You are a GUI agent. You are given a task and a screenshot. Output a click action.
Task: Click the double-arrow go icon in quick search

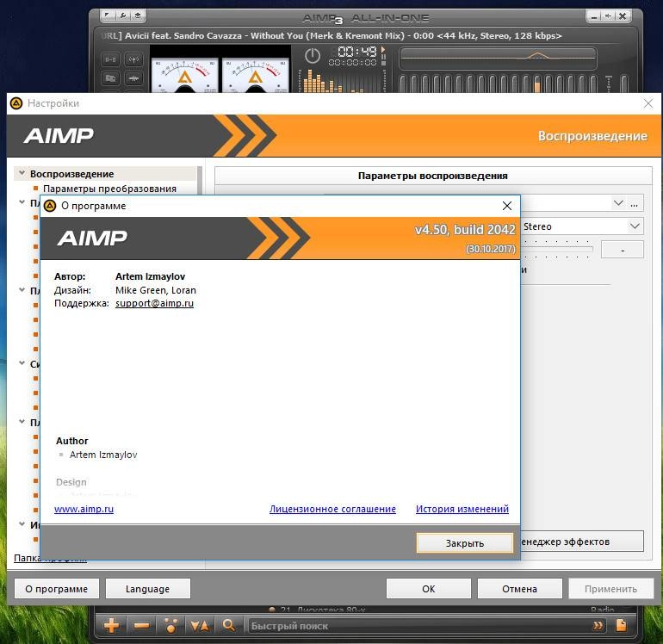[598, 625]
